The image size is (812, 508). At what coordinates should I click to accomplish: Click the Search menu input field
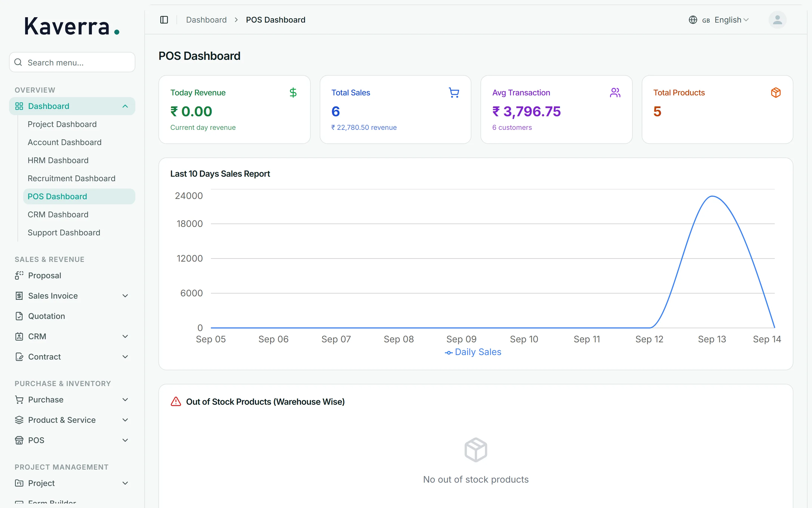(x=72, y=62)
